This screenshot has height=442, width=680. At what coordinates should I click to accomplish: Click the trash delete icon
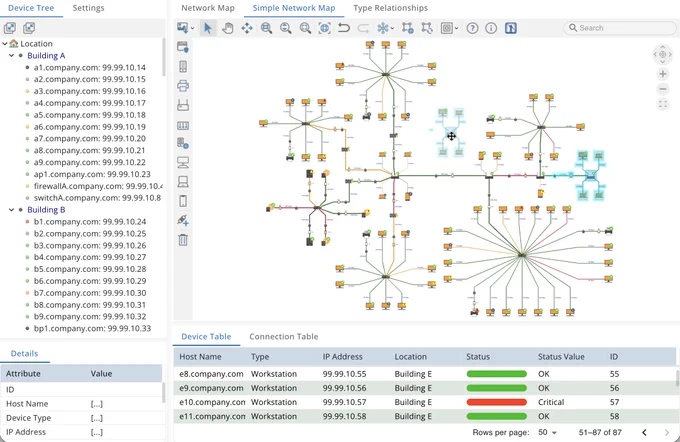[x=183, y=240]
